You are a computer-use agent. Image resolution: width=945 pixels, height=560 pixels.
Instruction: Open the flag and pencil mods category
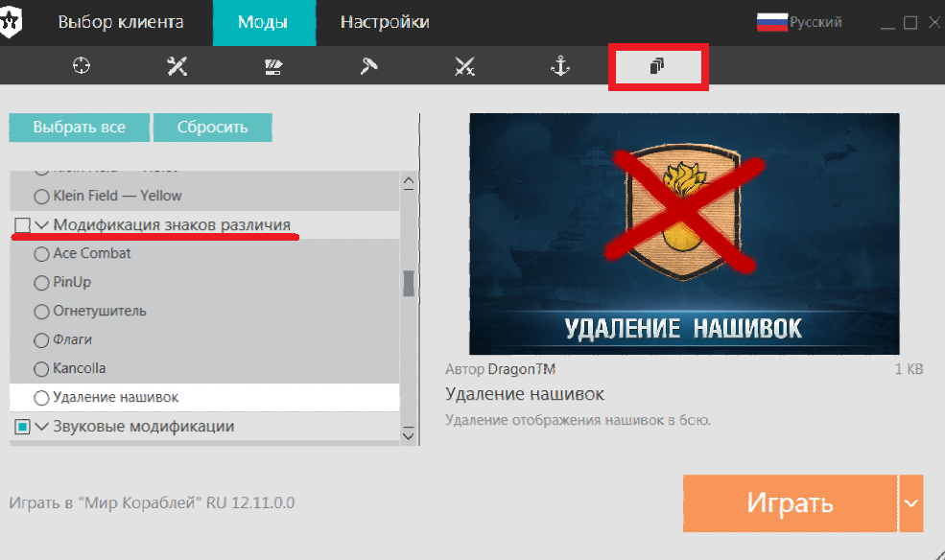click(273, 66)
